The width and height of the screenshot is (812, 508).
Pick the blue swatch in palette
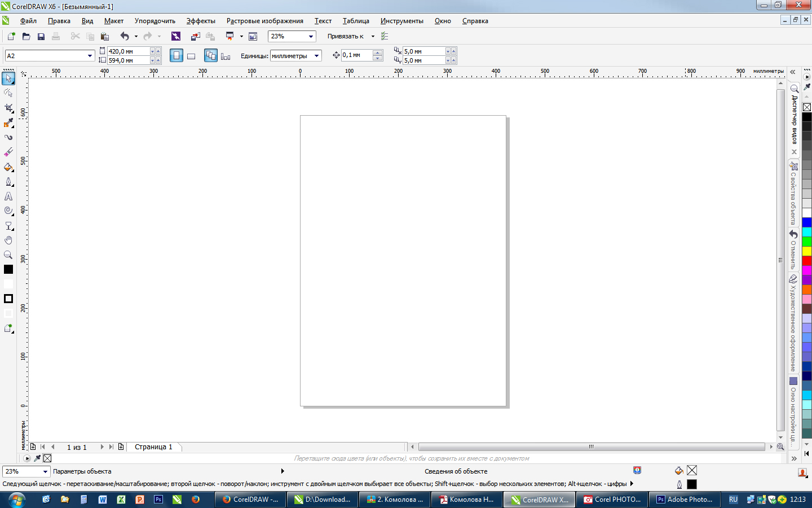pos(807,222)
